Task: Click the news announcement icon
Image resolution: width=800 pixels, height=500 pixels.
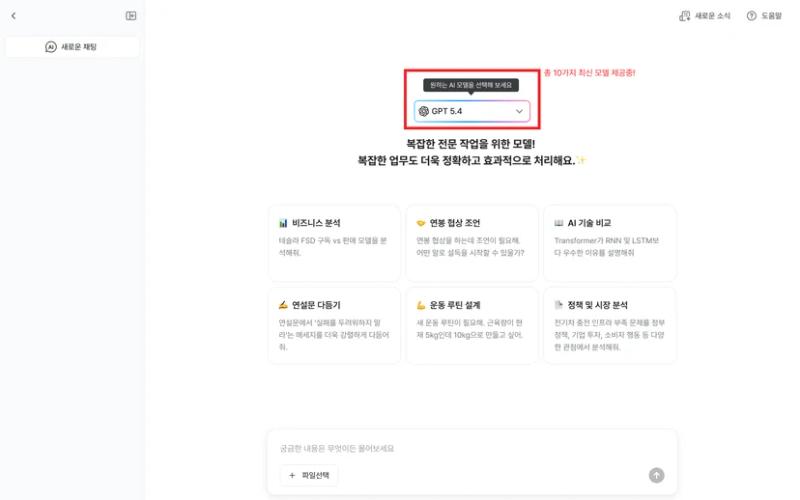Action: point(685,16)
